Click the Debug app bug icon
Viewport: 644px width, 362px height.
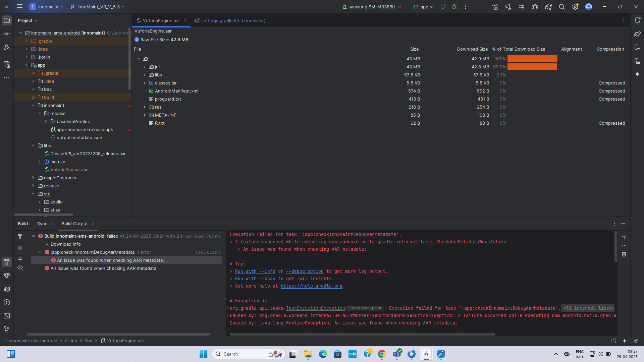point(454,7)
